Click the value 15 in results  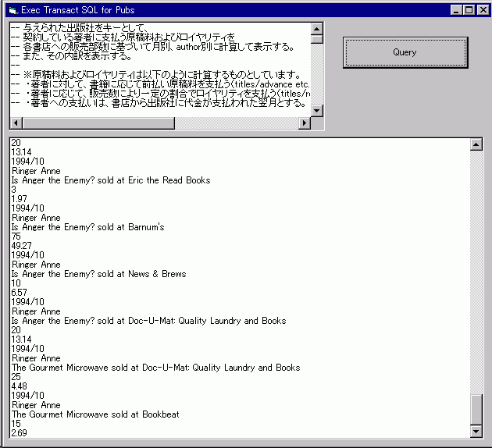[16, 424]
